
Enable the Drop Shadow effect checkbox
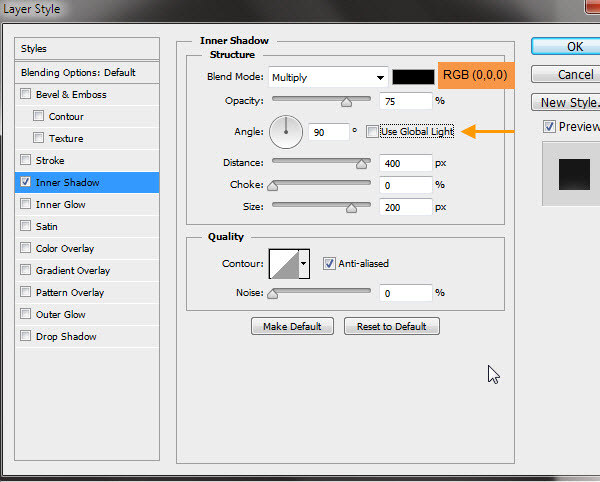pos(25,337)
